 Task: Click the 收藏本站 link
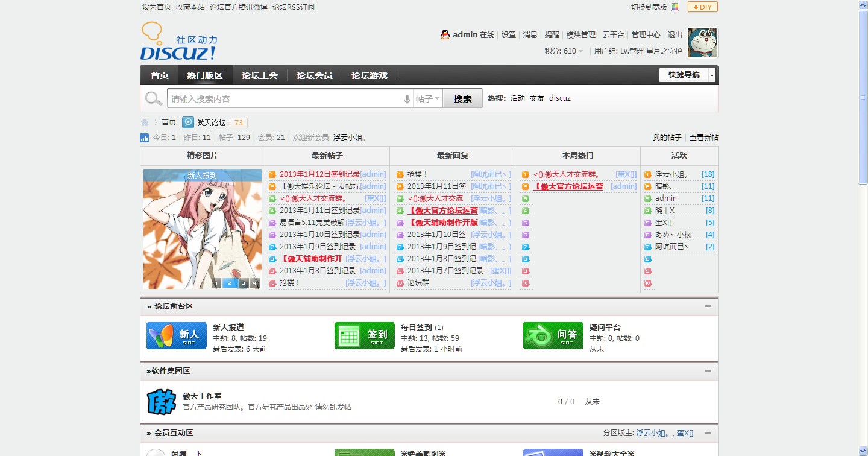(190, 7)
